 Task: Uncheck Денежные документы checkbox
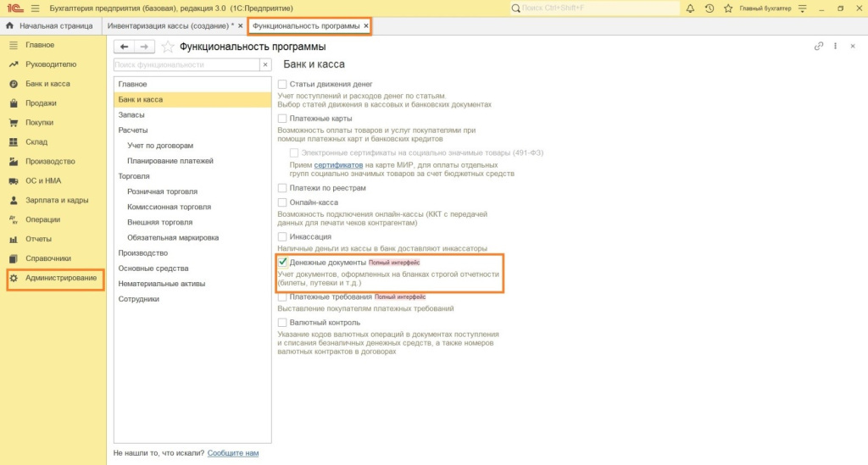pos(282,262)
